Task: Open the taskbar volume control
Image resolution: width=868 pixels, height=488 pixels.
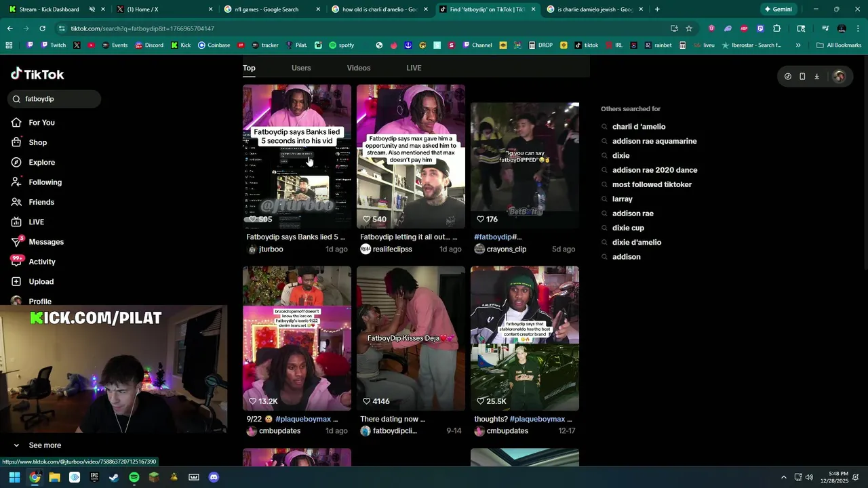Action: [x=809, y=477]
